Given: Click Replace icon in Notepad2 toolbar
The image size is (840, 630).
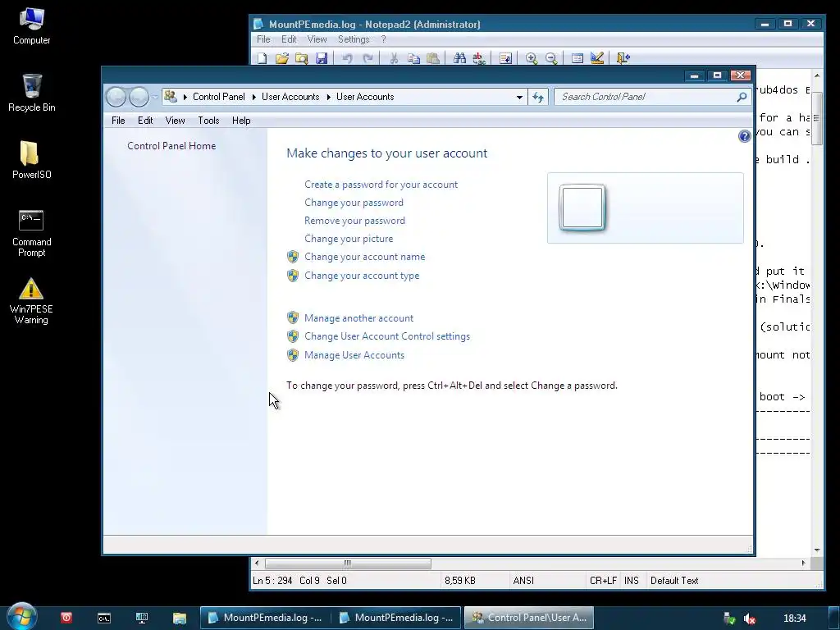Looking at the screenshot, I should [x=479, y=58].
